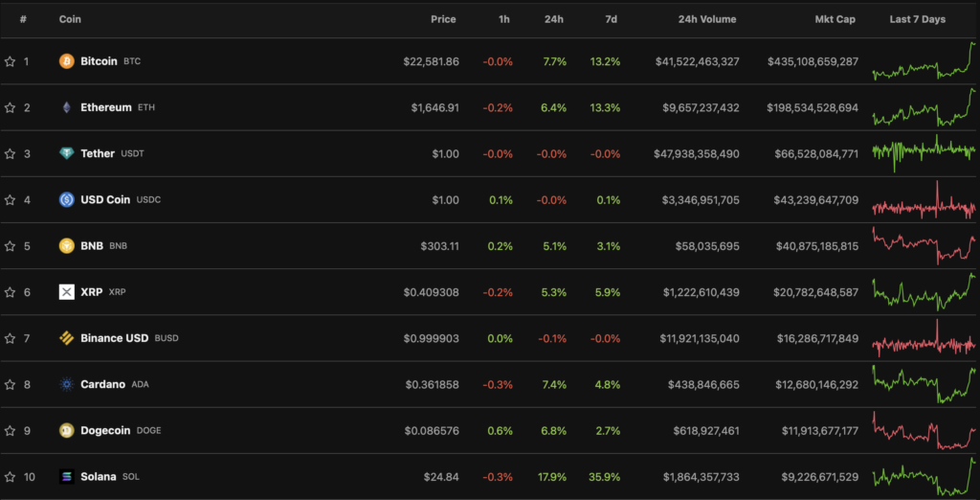Open Solana's 7-day sparkline chart
The width and height of the screenshot is (980, 500).
pyautogui.click(x=924, y=474)
